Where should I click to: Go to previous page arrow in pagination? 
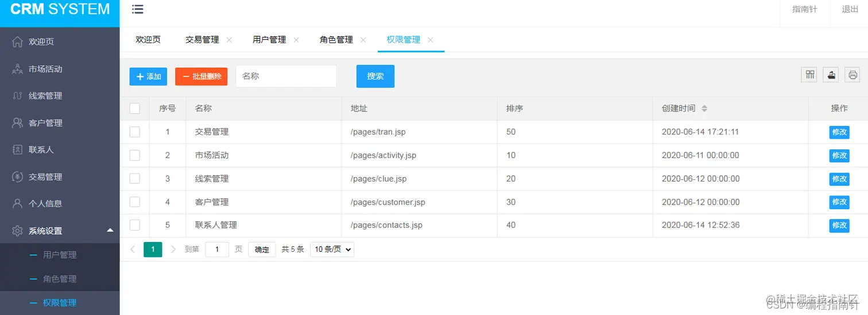pyautogui.click(x=133, y=249)
